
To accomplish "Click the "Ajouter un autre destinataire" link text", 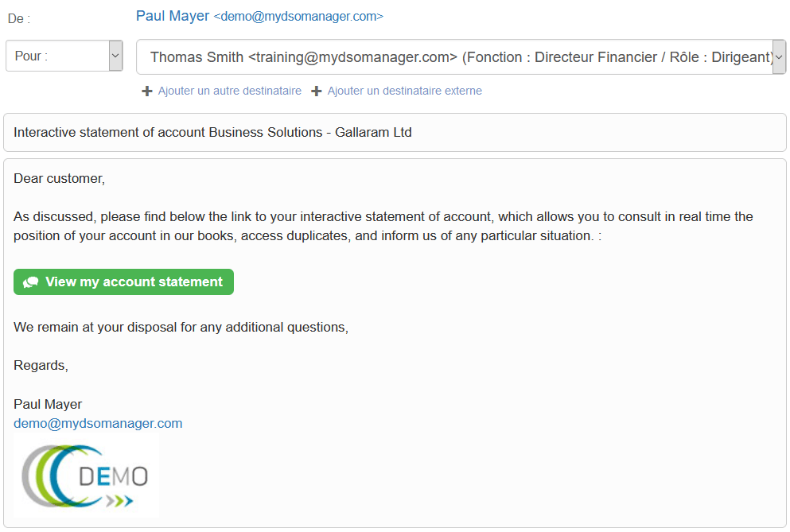I will click(230, 91).
